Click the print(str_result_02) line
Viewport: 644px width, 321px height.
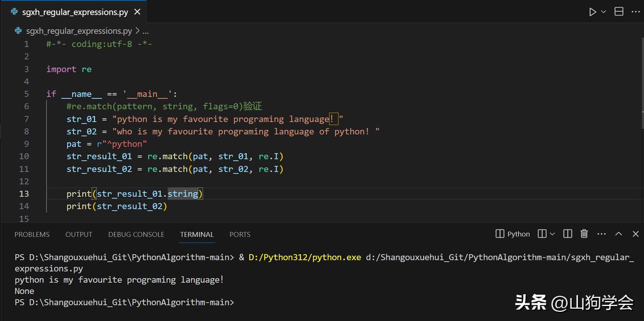tap(117, 206)
